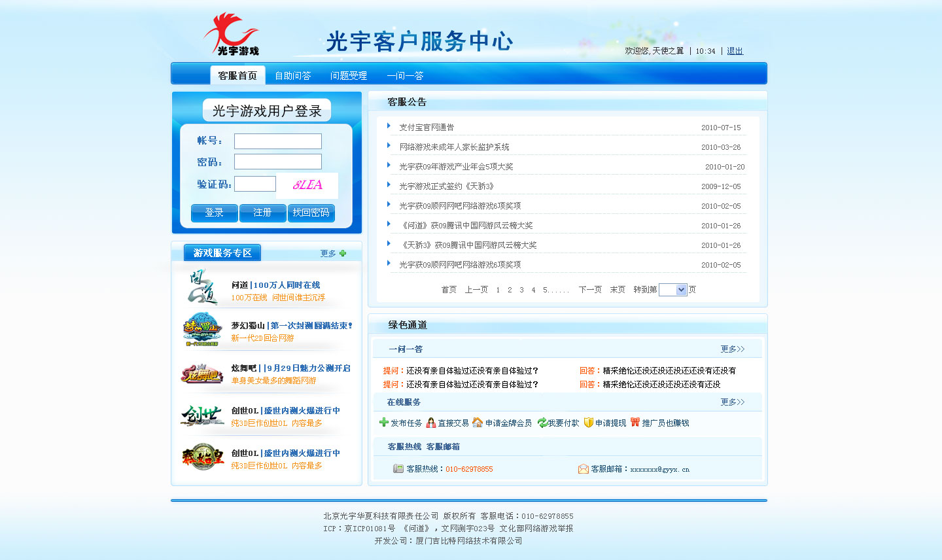
Task: Focus the 验证码 input field
Action: pyautogui.click(x=255, y=184)
